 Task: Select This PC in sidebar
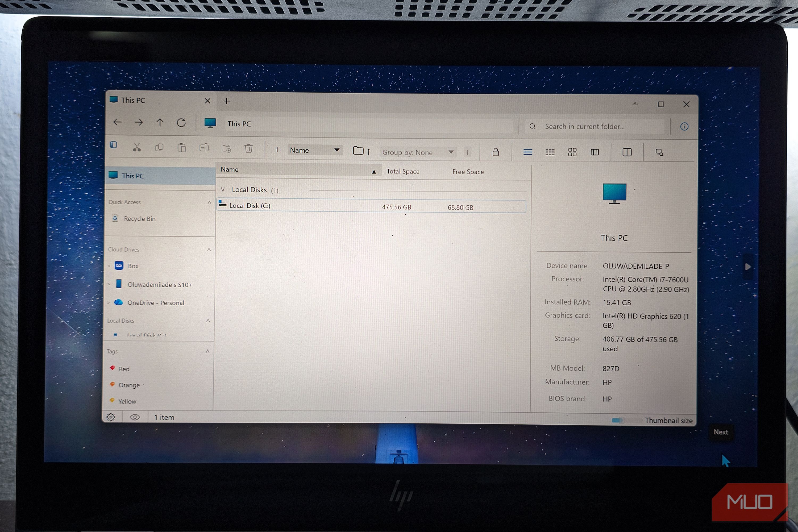tap(160, 176)
